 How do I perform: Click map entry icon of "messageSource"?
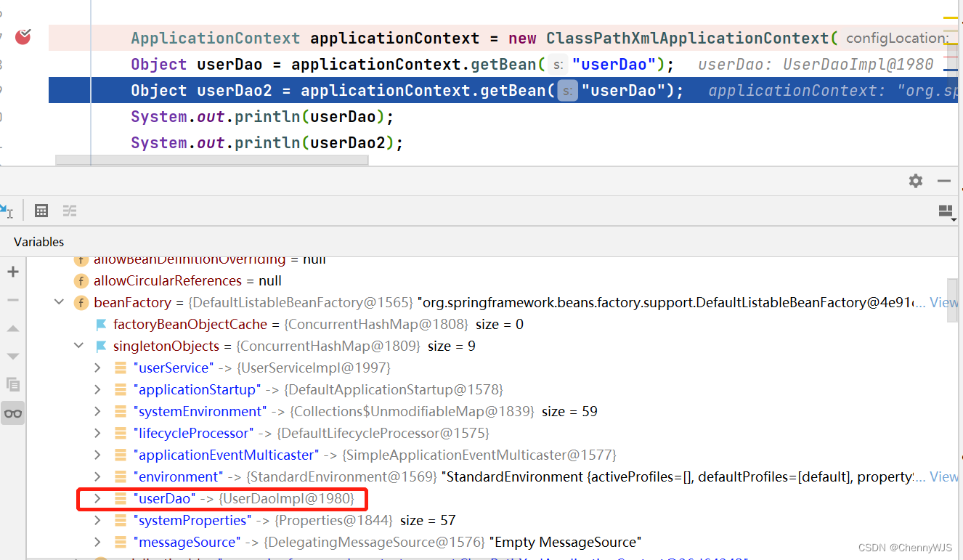121,543
